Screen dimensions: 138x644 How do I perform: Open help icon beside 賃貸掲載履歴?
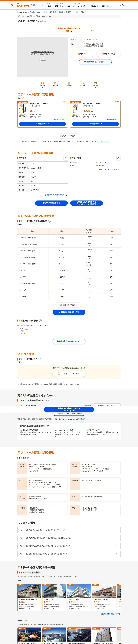tap(49, 221)
